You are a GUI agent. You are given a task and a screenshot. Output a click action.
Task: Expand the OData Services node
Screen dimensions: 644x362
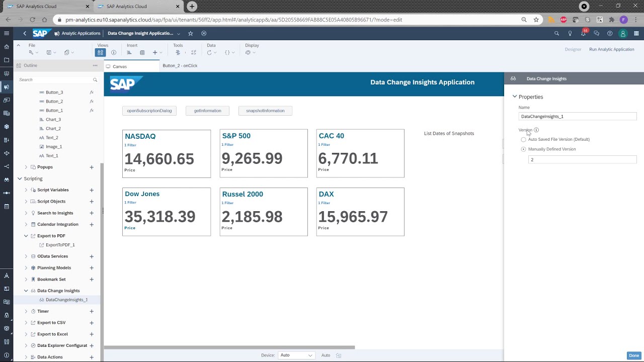(x=26, y=256)
